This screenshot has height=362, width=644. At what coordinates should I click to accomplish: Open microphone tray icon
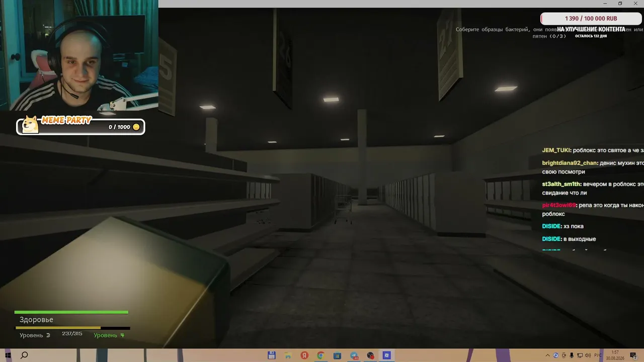click(x=572, y=355)
